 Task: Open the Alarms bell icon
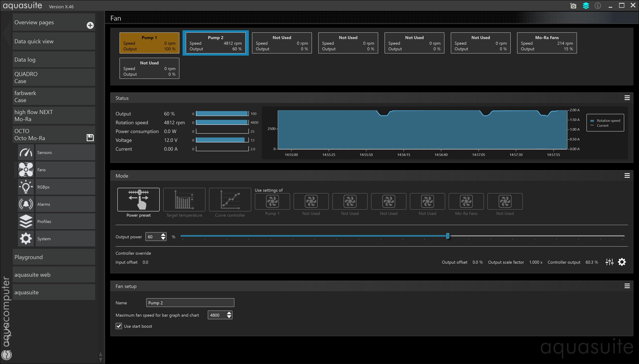click(26, 204)
